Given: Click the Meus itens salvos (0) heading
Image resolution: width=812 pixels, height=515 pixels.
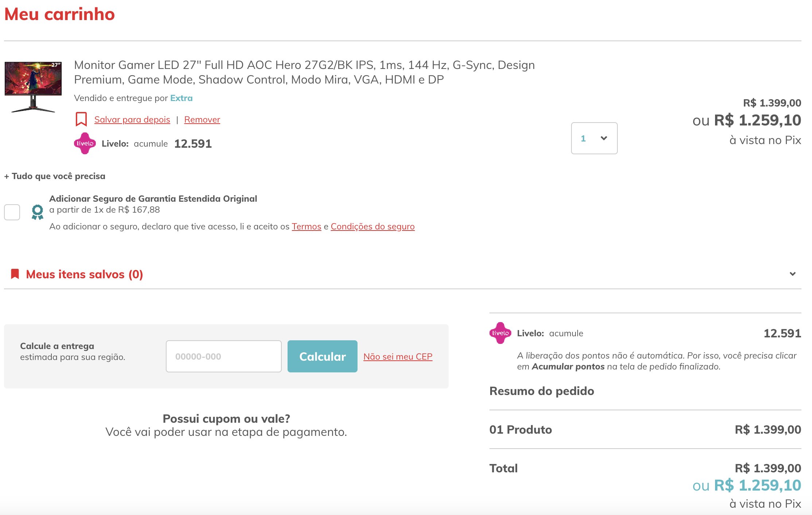Looking at the screenshot, I should click(x=85, y=274).
